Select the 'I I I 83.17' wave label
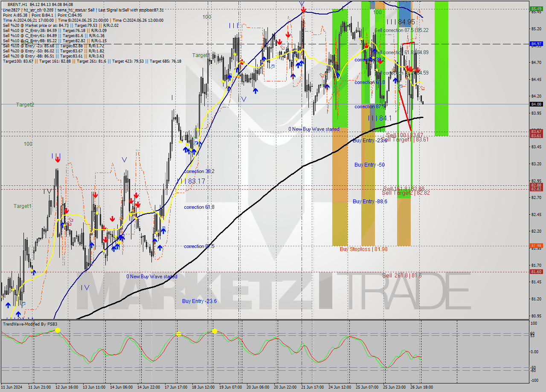 (192, 181)
